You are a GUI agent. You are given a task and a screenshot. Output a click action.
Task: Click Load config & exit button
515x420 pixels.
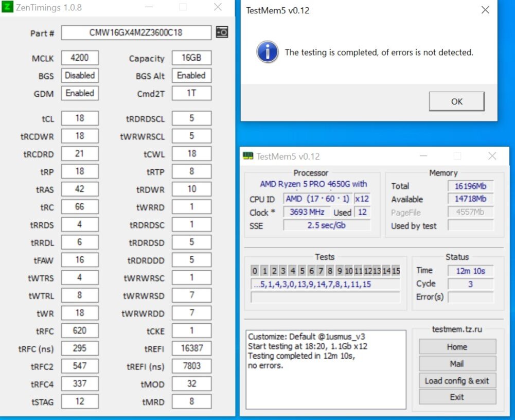click(x=457, y=380)
